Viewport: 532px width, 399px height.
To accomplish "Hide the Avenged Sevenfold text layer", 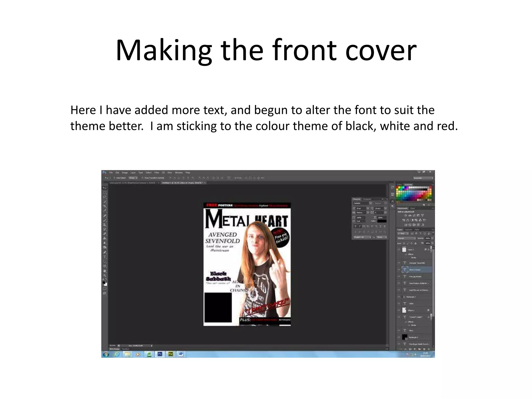I will pyautogui.click(x=399, y=263).
